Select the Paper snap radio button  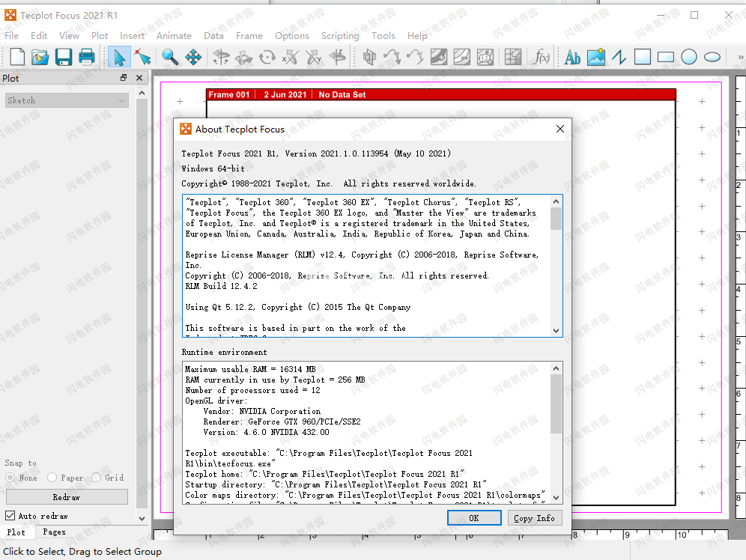pos(52,478)
